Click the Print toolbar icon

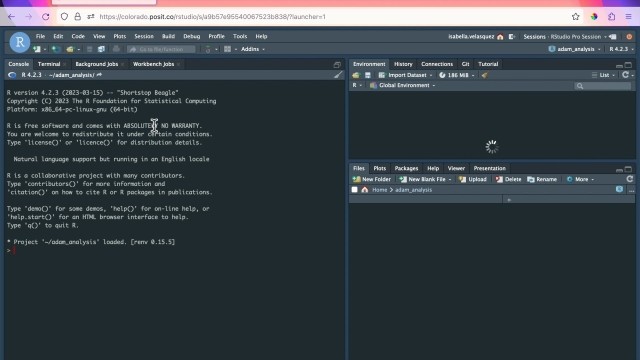tap(116, 49)
